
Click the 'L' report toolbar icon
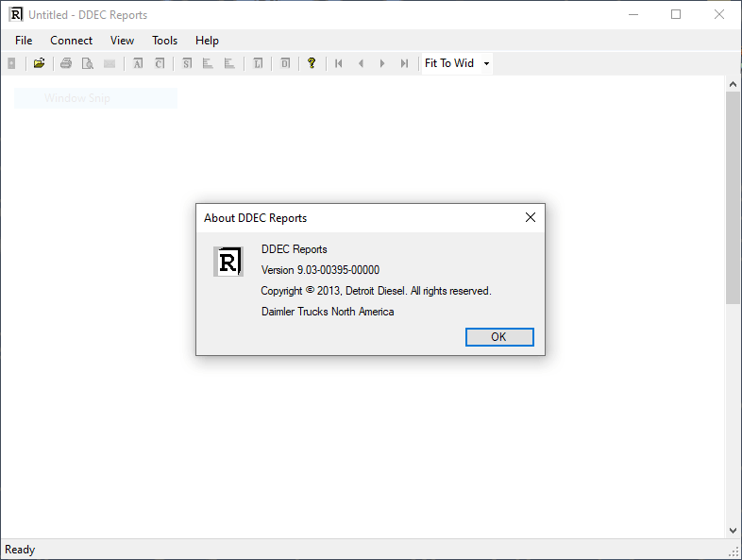[258, 63]
